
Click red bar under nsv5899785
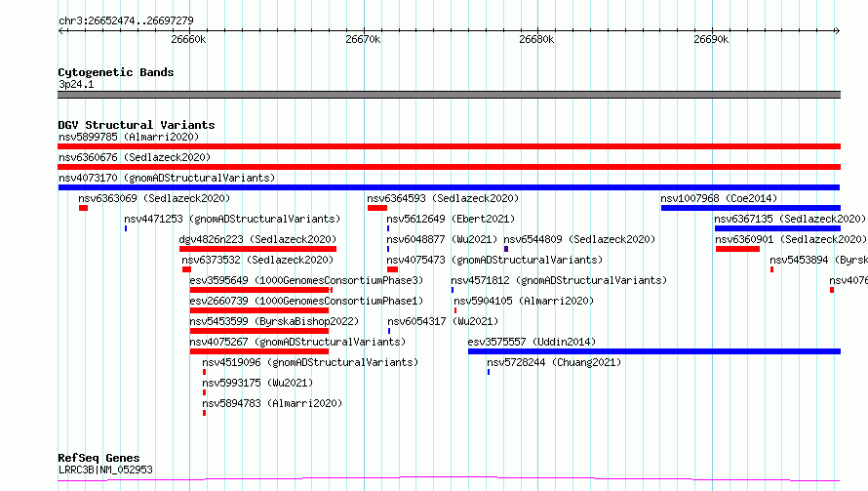[x=449, y=146]
